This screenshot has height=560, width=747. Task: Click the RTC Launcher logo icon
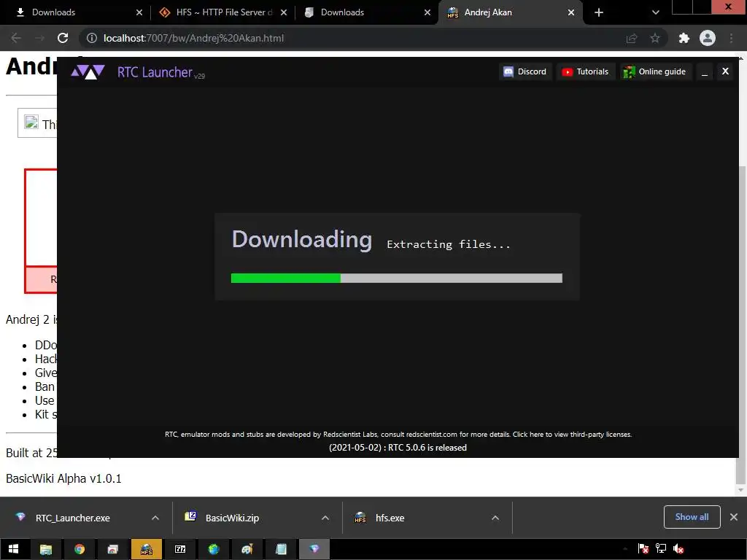pos(88,72)
